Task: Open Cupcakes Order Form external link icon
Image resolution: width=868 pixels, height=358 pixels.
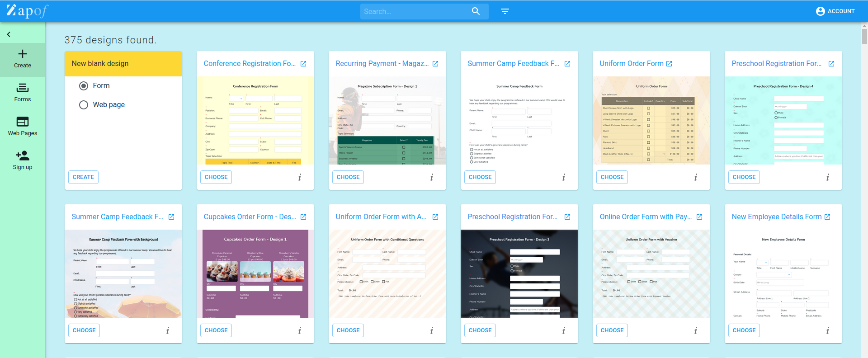Action: [x=303, y=217]
